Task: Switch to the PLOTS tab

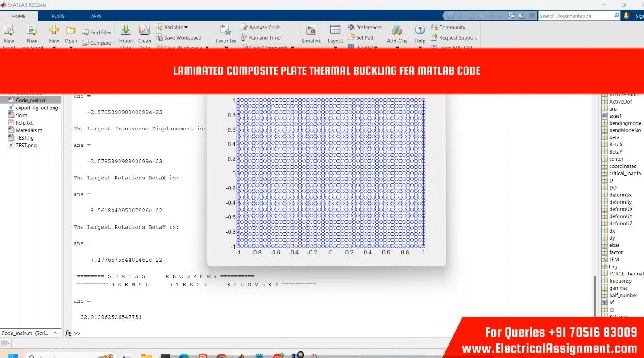Action: tap(58, 16)
